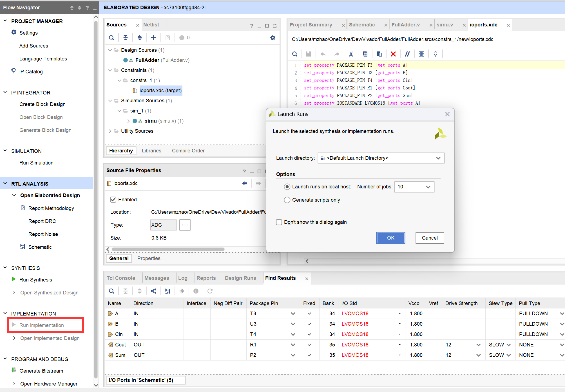
Task: Uncheck the Enabled checkbox for ioports.xdc
Action: pyautogui.click(x=113, y=200)
